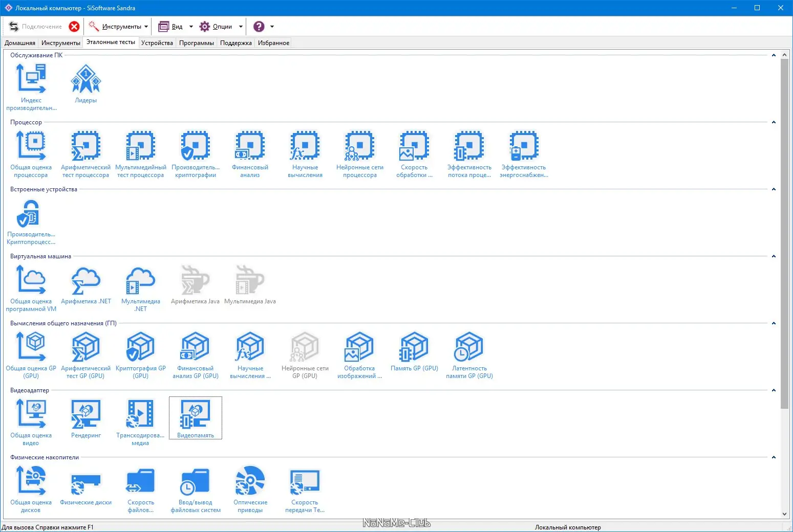
Task: Switch to the Устройства tab
Action: (x=157, y=43)
